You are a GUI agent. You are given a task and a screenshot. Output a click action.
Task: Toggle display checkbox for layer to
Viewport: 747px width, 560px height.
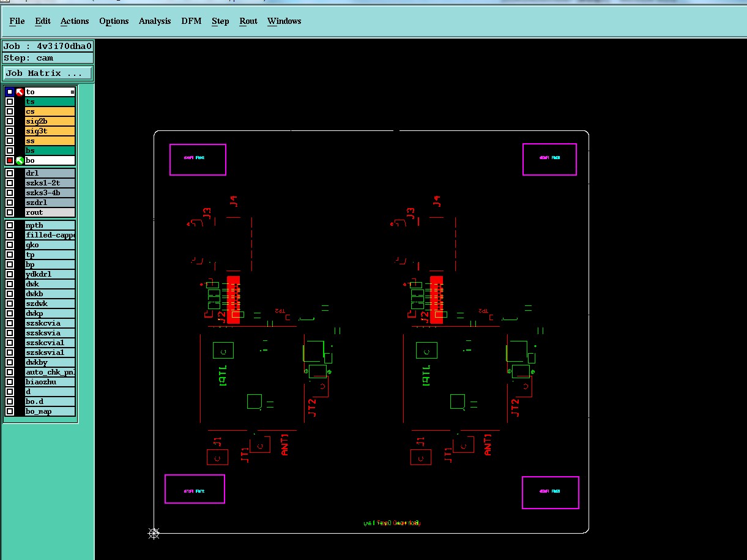[x=10, y=92]
